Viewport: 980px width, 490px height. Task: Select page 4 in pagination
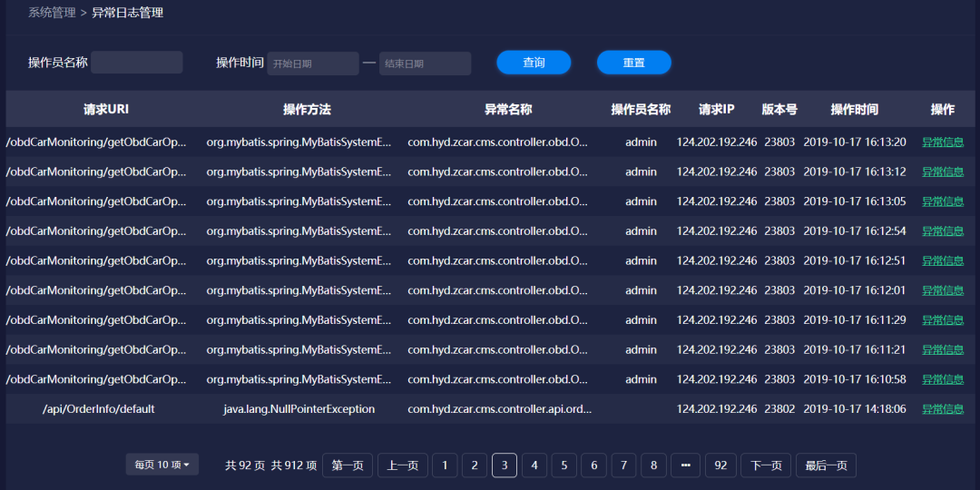point(534,465)
